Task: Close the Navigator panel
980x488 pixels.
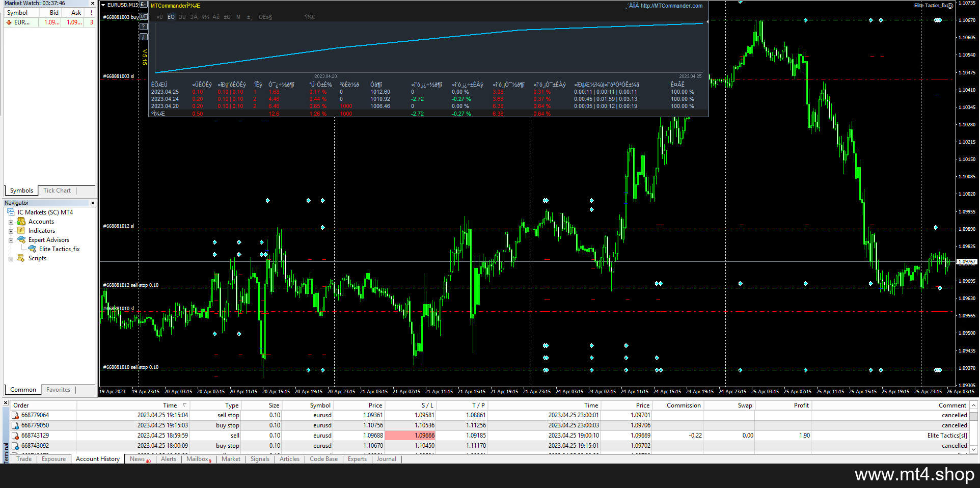Action: [92, 203]
